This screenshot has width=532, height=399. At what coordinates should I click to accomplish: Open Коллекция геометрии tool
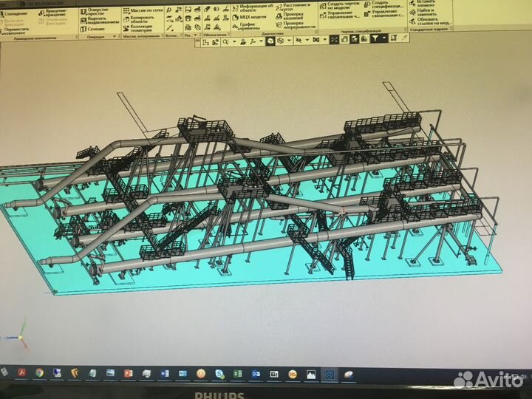click(137, 29)
